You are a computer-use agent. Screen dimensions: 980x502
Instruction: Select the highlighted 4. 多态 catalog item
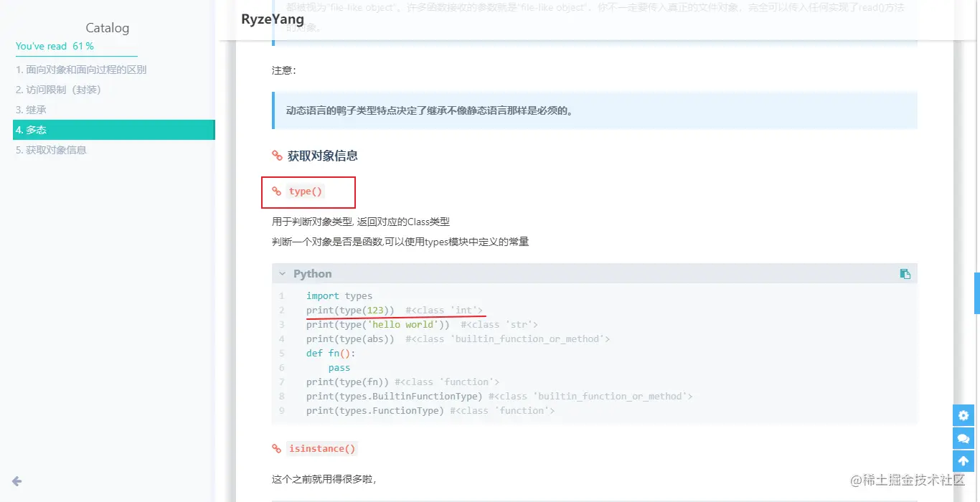[114, 130]
